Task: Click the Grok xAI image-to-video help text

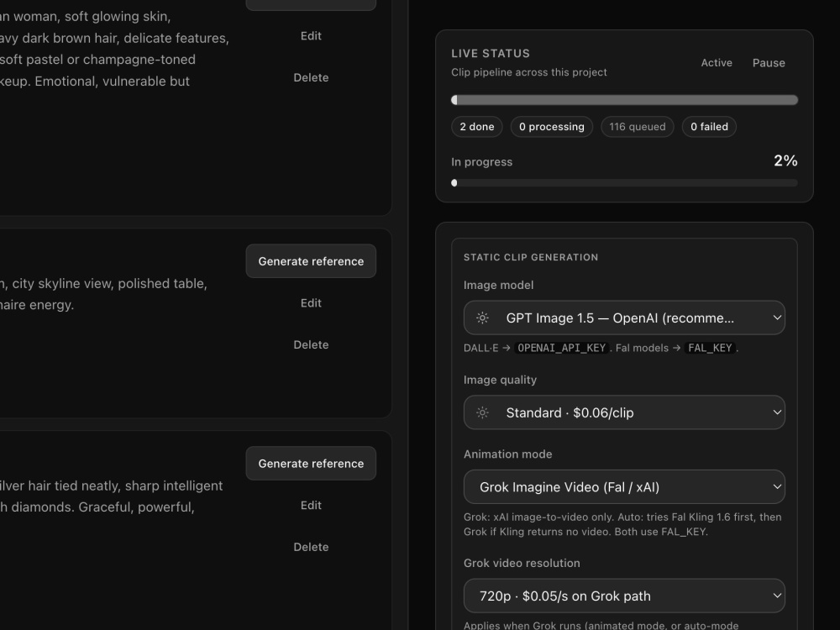Action: 622,524
